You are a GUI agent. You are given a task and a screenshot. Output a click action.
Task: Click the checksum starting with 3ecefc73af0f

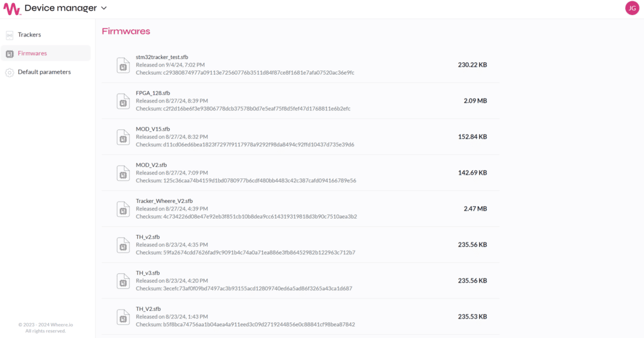click(x=244, y=288)
